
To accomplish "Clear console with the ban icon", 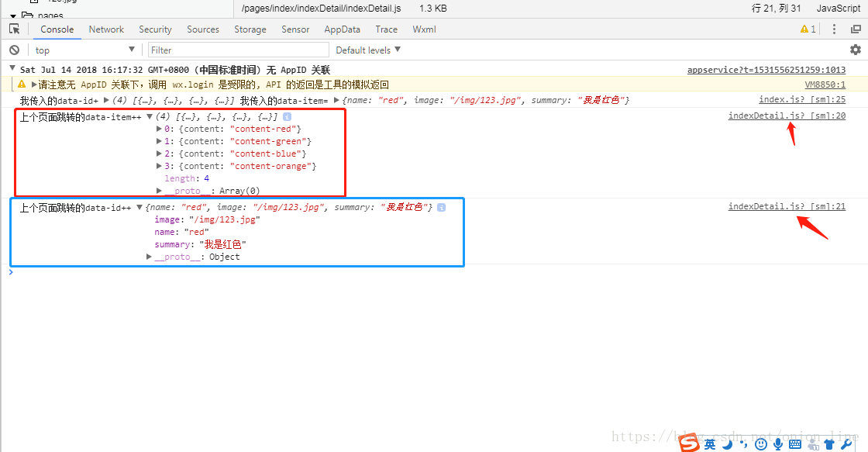I will 15,50.
